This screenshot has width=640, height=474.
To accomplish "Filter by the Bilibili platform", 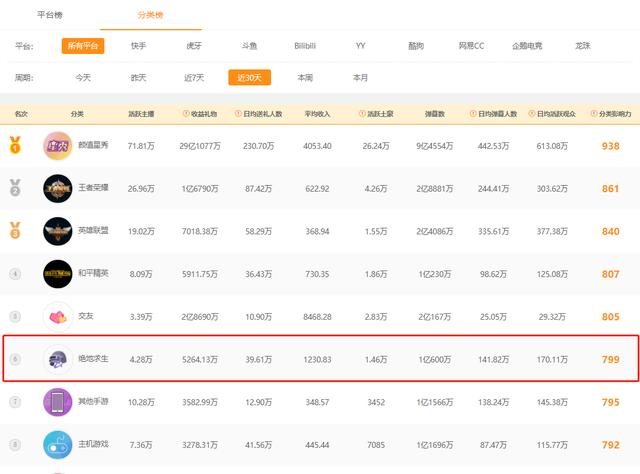I will click(x=305, y=46).
